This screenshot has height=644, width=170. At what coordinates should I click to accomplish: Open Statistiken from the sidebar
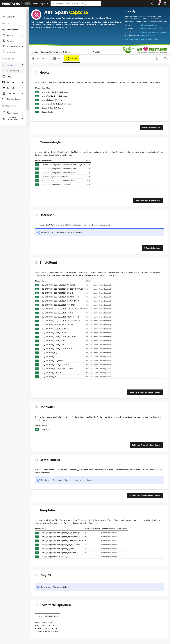11,52
